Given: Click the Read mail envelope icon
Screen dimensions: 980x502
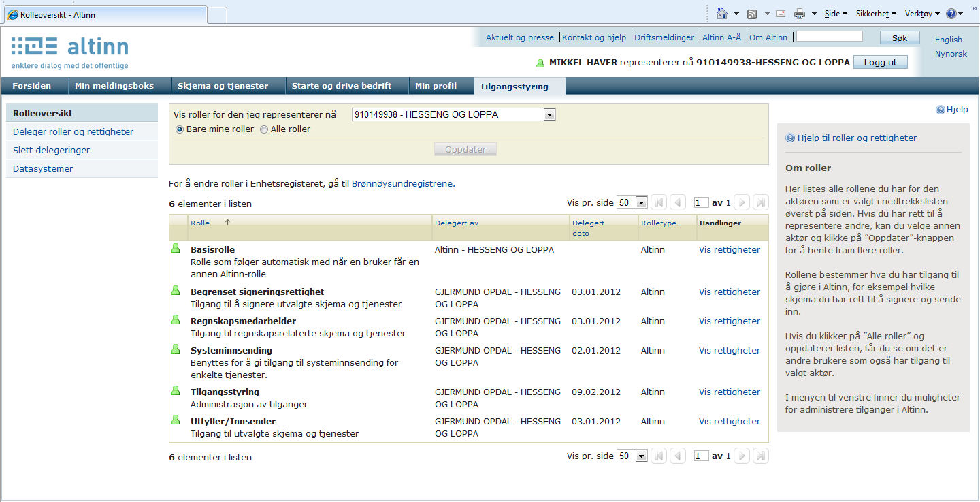Looking at the screenshot, I should pyautogui.click(x=781, y=14).
